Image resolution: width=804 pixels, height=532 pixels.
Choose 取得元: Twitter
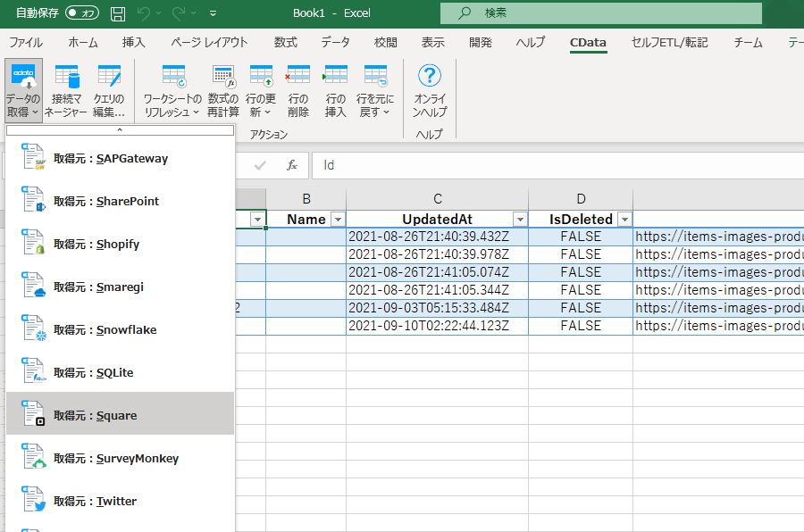120,501
